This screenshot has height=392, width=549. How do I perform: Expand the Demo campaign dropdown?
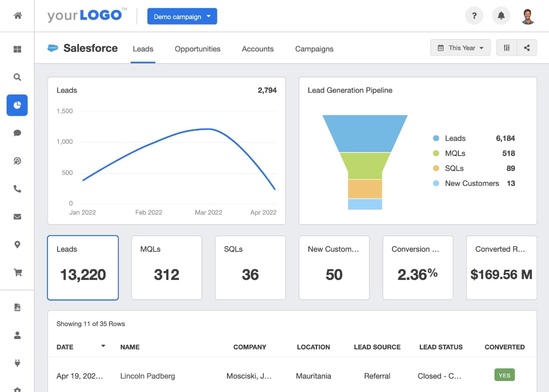182,17
